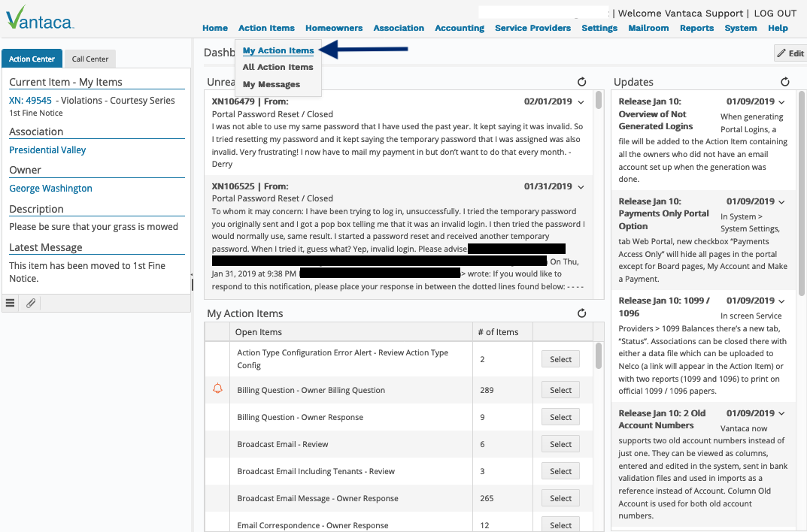Open the Action Items menu
Image resolution: width=807 pixels, height=532 pixels.
(x=266, y=28)
